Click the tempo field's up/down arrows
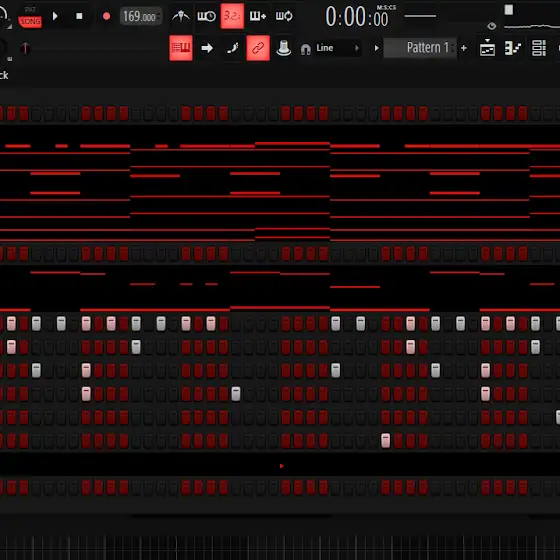 point(159,16)
